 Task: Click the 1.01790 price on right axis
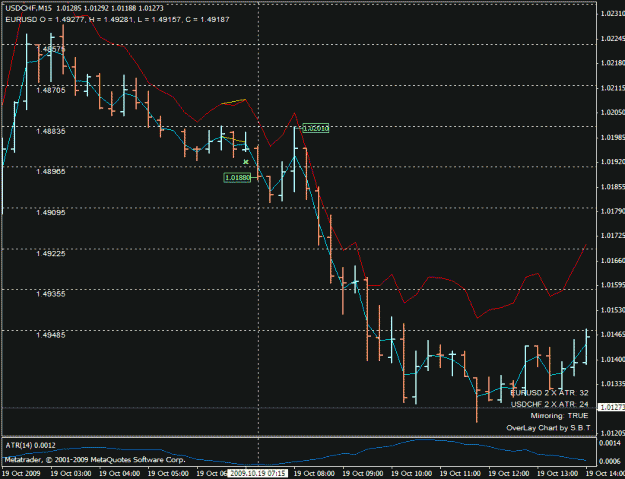coord(613,212)
